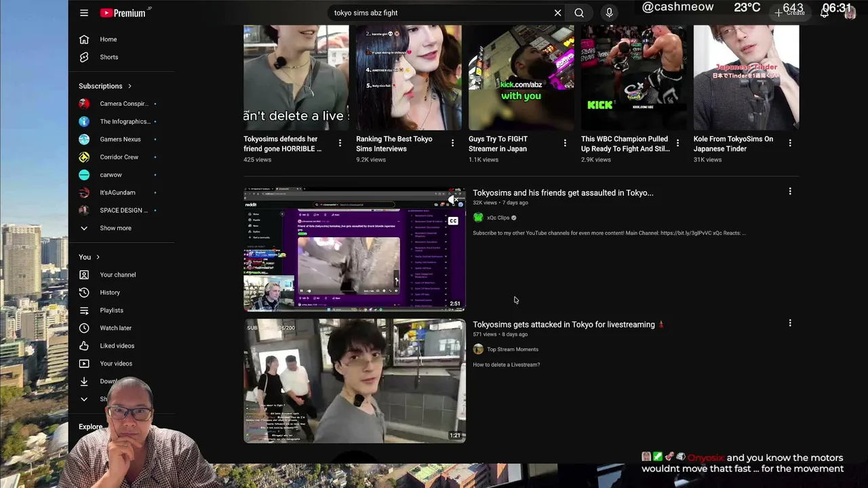Viewport: 868px width, 488px height.
Task: Play the xQc Clips video thumbnail
Action: click(x=355, y=249)
